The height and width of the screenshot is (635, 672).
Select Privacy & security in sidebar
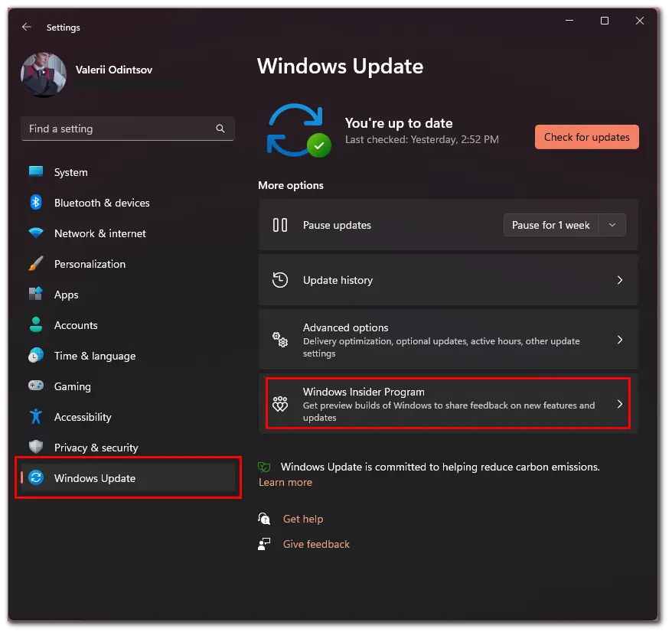click(128, 447)
